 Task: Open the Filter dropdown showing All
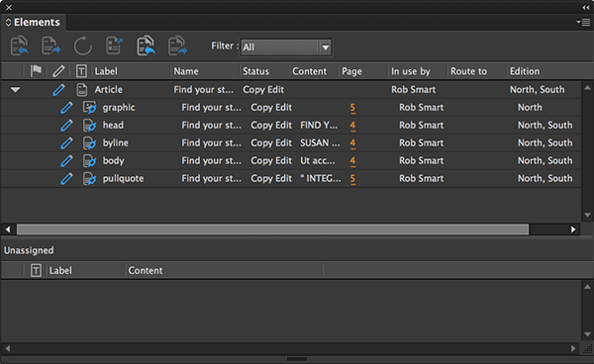286,47
